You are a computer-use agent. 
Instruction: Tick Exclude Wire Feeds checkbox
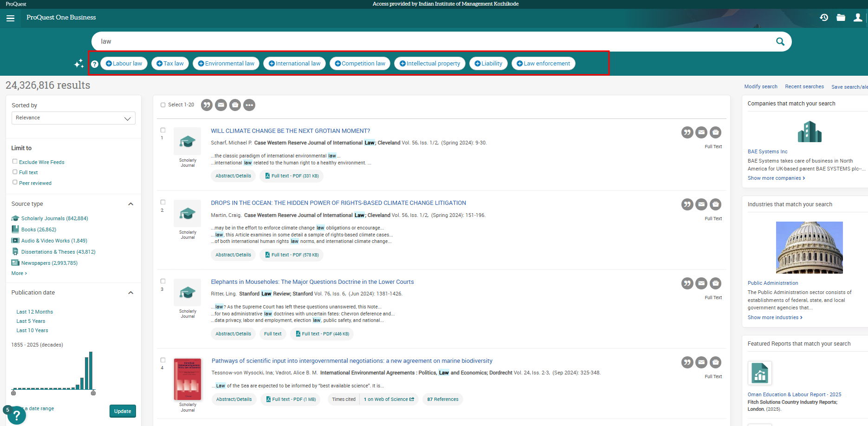point(15,161)
